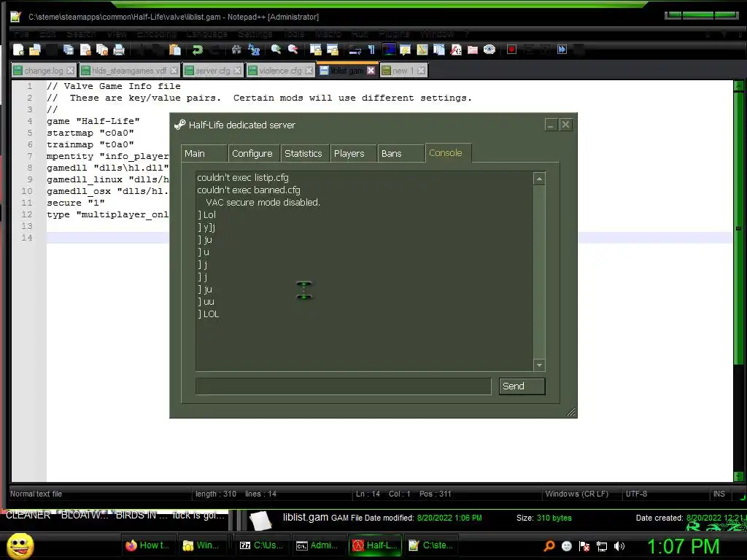This screenshot has width=747, height=560.
Task: Click the Zoom In magnifier icon
Action: 276,50
